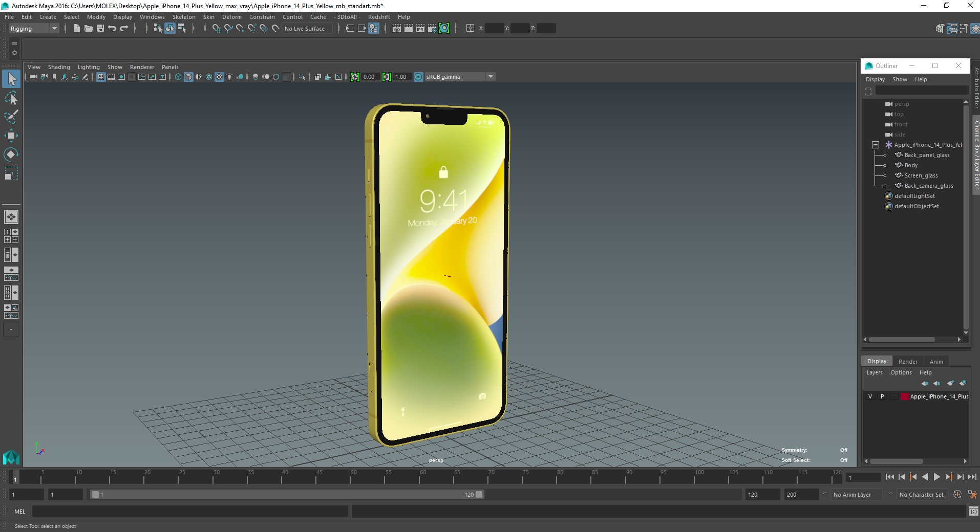The image size is (980, 532).
Task: Undo the last action
Action: [x=112, y=29]
